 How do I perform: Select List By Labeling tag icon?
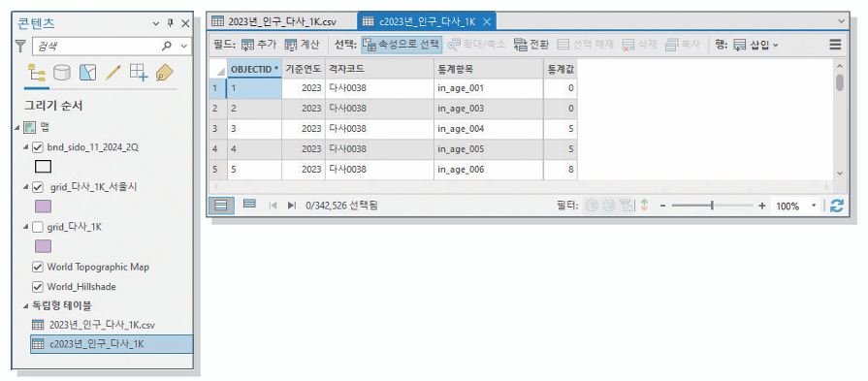coord(164,73)
